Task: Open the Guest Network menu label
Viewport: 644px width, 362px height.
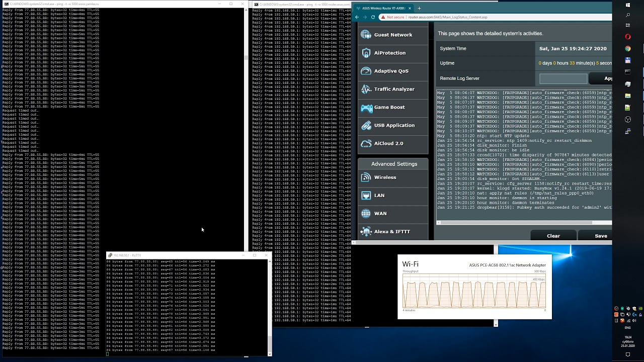Action: click(393, 35)
